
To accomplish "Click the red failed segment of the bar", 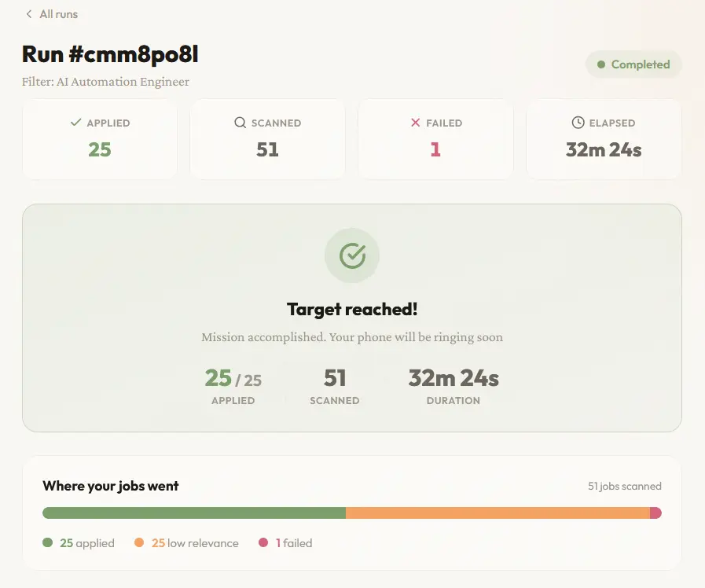I will 655,513.
